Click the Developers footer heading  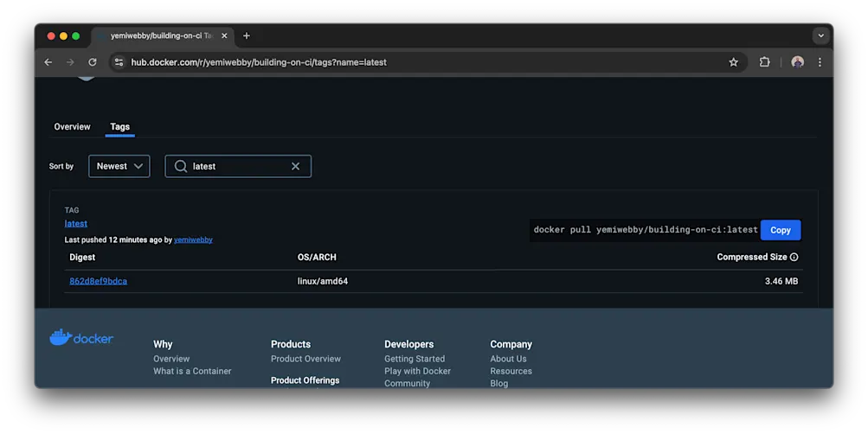pos(409,344)
